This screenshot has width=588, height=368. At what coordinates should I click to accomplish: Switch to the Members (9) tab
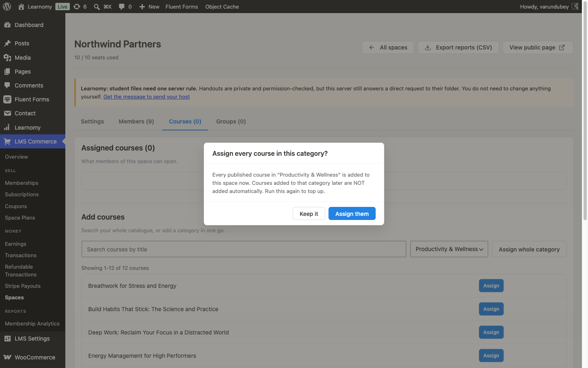(136, 121)
